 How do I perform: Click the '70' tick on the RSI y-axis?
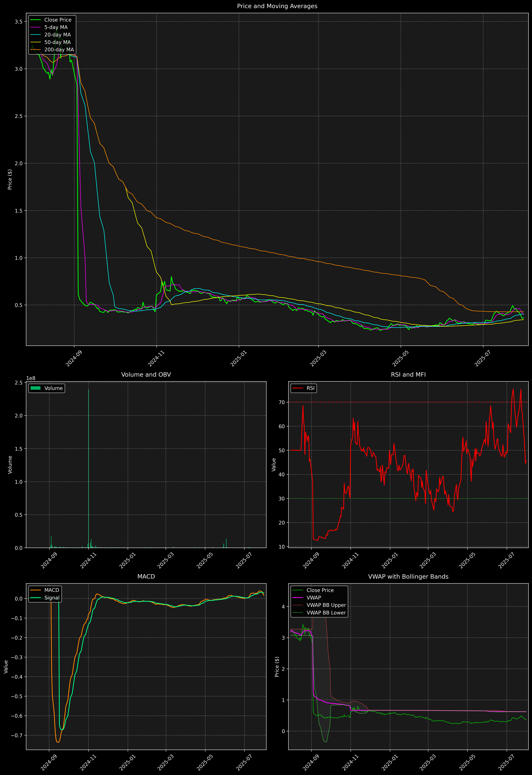point(282,402)
